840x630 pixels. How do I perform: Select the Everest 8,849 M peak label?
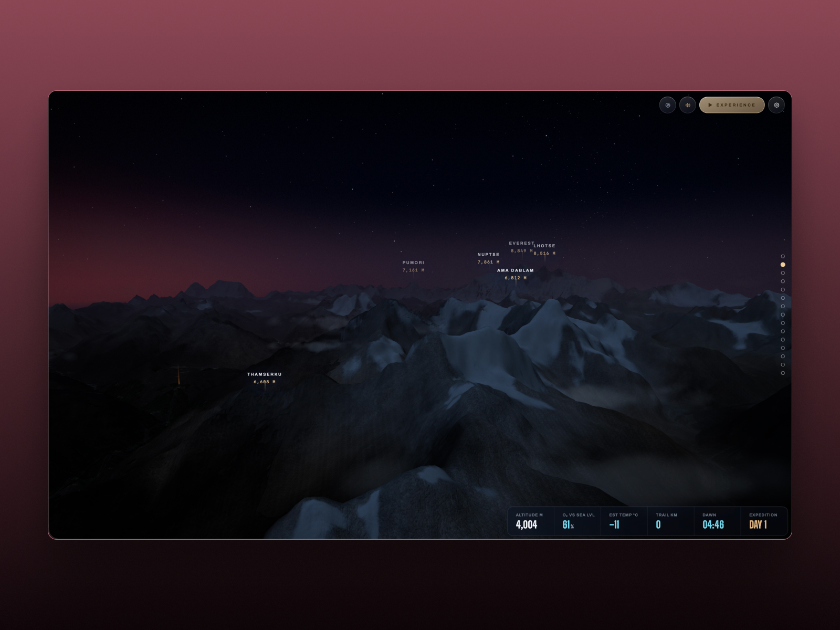[521, 247]
